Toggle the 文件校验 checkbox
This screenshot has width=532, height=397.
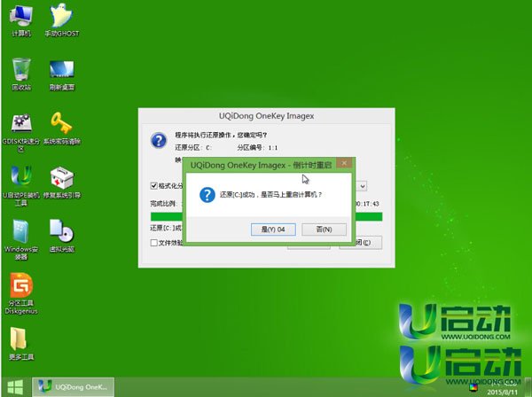(x=153, y=243)
